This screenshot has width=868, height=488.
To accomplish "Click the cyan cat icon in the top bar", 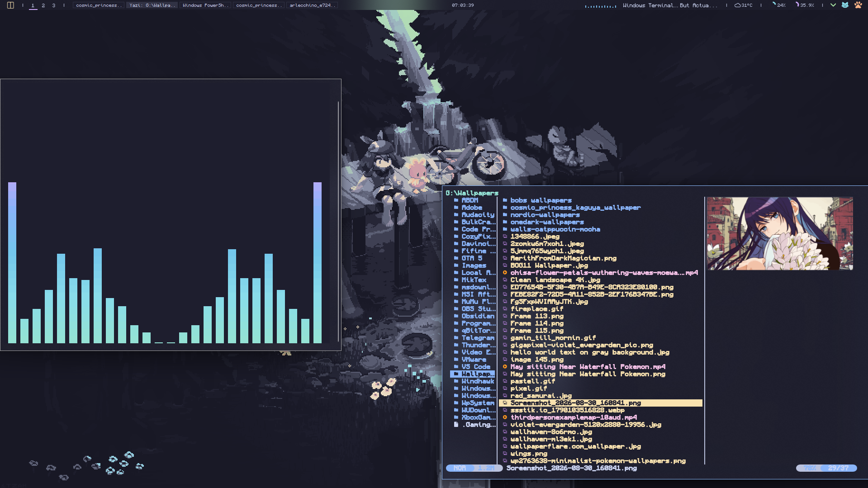I will point(845,5).
